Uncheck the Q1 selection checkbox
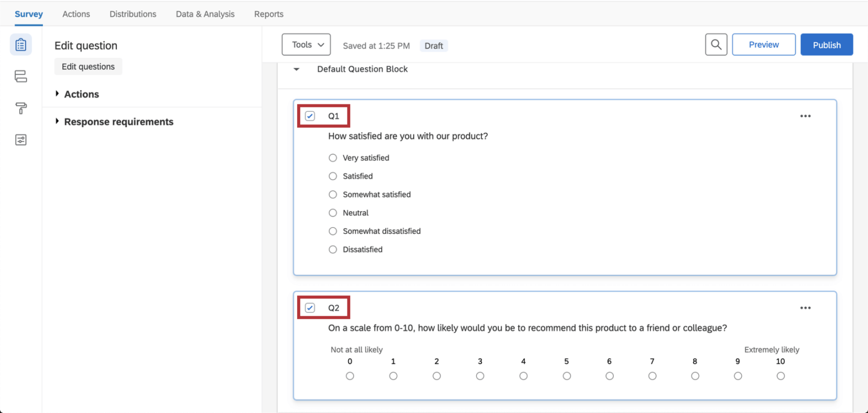Image resolution: width=868 pixels, height=413 pixels. (310, 115)
